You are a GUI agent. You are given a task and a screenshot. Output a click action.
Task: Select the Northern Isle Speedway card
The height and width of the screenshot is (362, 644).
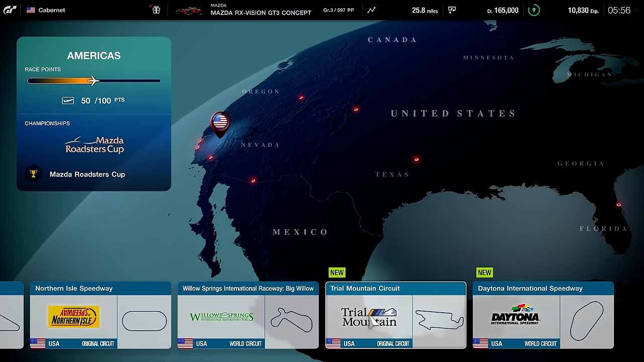click(x=101, y=315)
